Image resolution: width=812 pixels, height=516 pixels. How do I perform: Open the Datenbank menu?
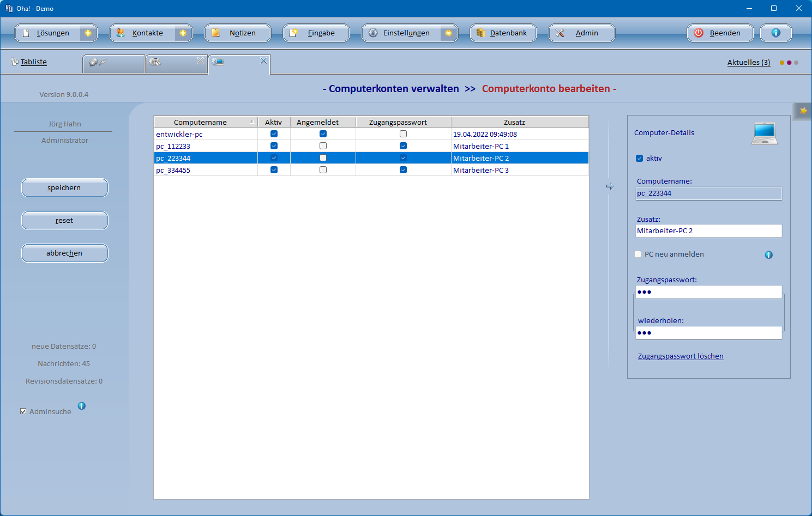click(503, 33)
